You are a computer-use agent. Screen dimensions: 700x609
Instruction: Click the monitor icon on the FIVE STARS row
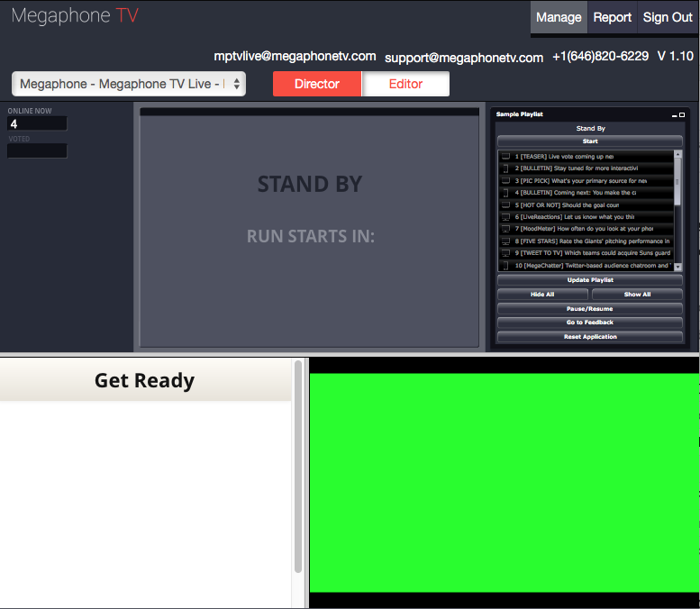point(505,241)
